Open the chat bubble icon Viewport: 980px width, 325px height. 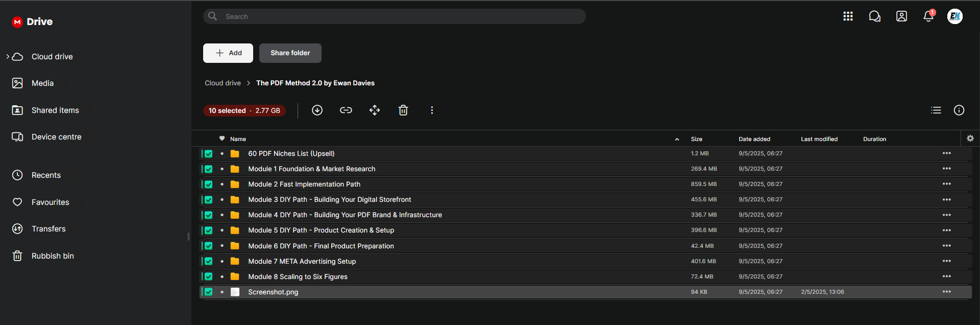point(874,16)
